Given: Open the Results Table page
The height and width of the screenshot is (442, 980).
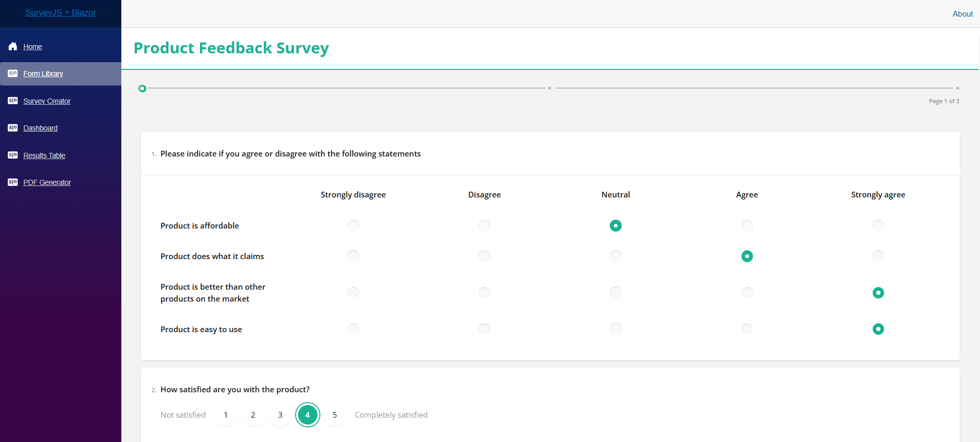Looking at the screenshot, I should pyautogui.click(x=44, y=155).
